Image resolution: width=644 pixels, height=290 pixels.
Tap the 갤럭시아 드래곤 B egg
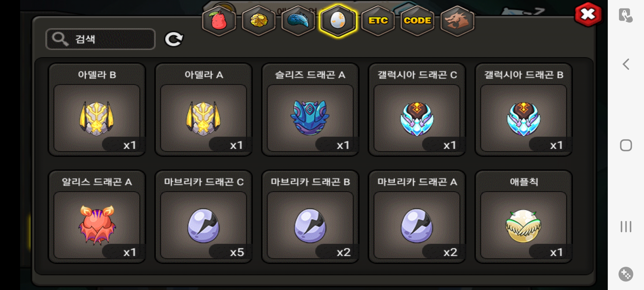coord(524,110)
